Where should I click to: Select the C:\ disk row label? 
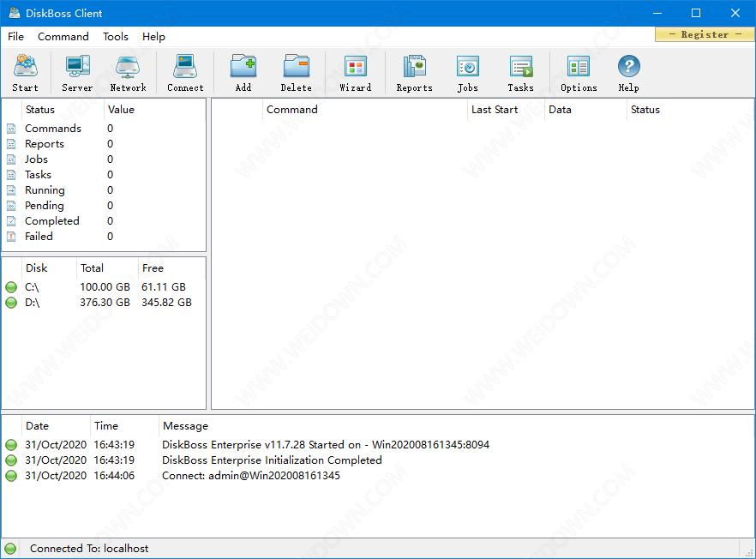tap(32, 287)
